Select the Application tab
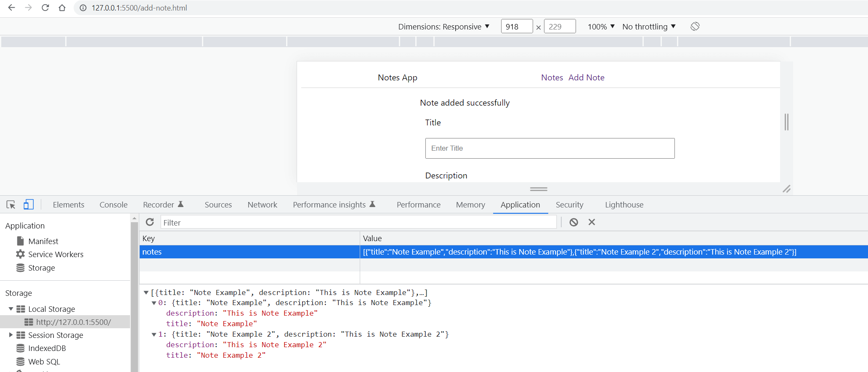868x372 pixels. (x=520, y=205)
